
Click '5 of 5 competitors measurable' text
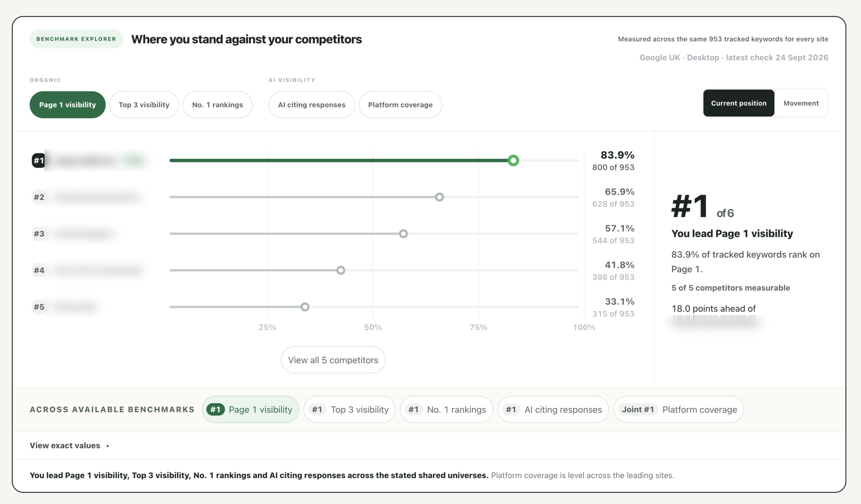(x=731, y=288)
